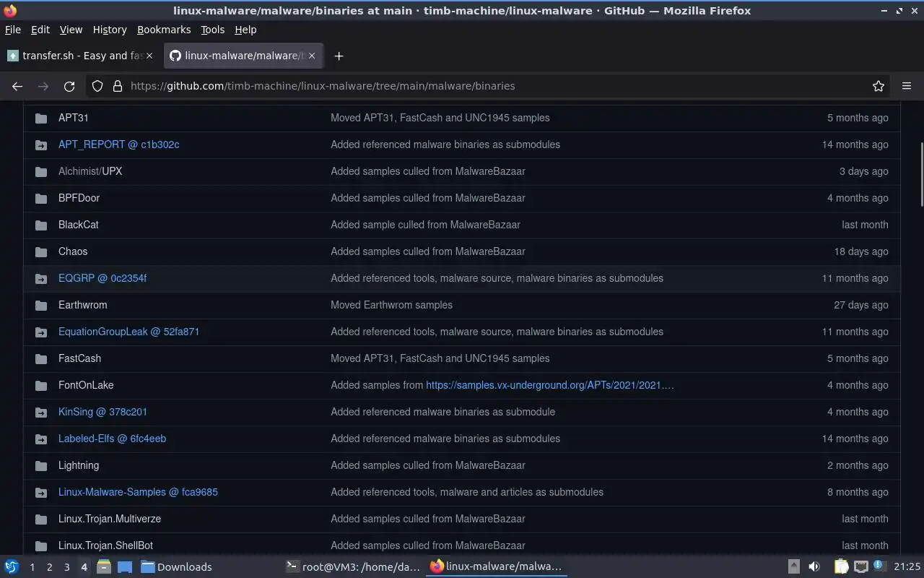Click the folder icon beside Lightning
Viewport: 924px width, 578px height.
coord(41,466)
